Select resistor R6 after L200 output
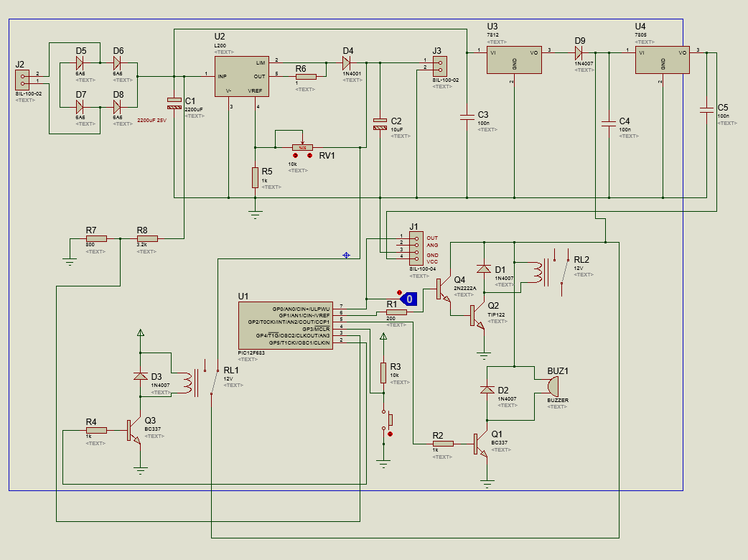 (305, 76)
